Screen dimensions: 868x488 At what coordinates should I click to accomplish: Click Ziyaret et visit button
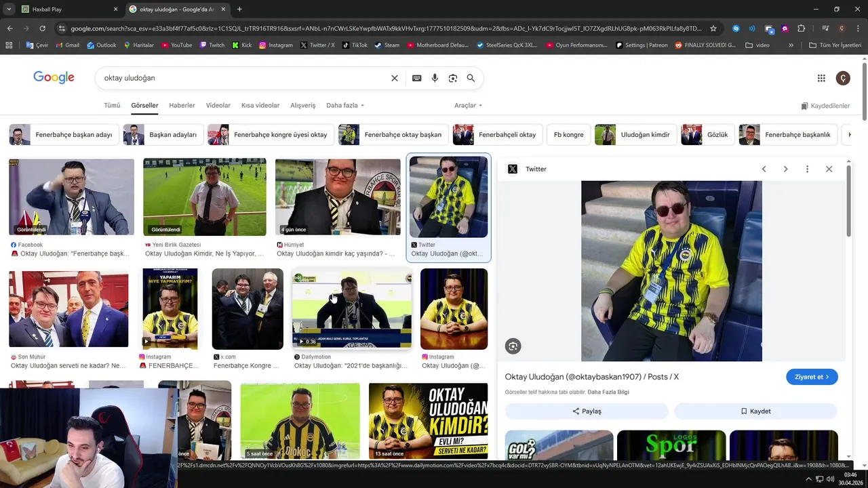(x=812, y=377)
